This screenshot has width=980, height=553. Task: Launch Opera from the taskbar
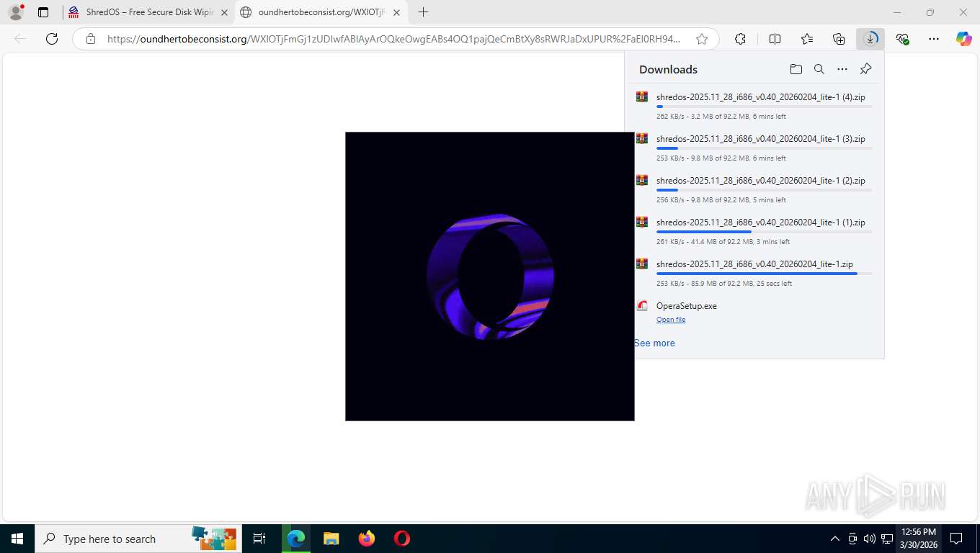[x=402, y=539]
